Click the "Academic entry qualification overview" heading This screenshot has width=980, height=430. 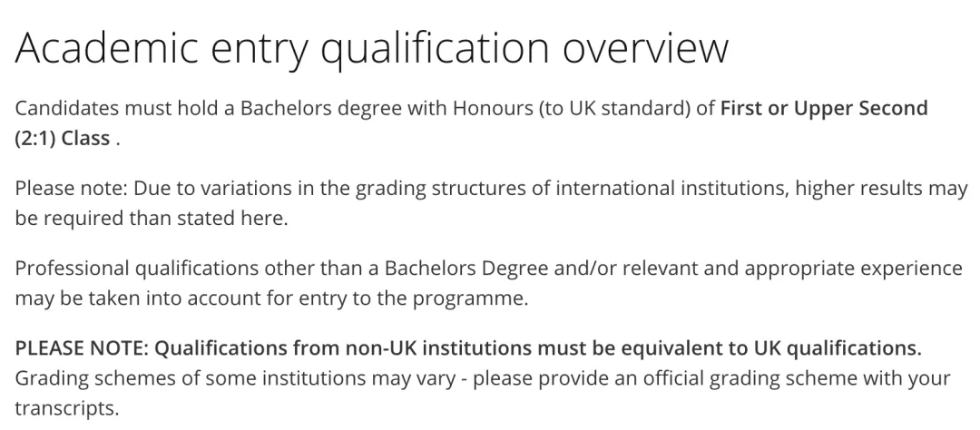click(371, 49)
